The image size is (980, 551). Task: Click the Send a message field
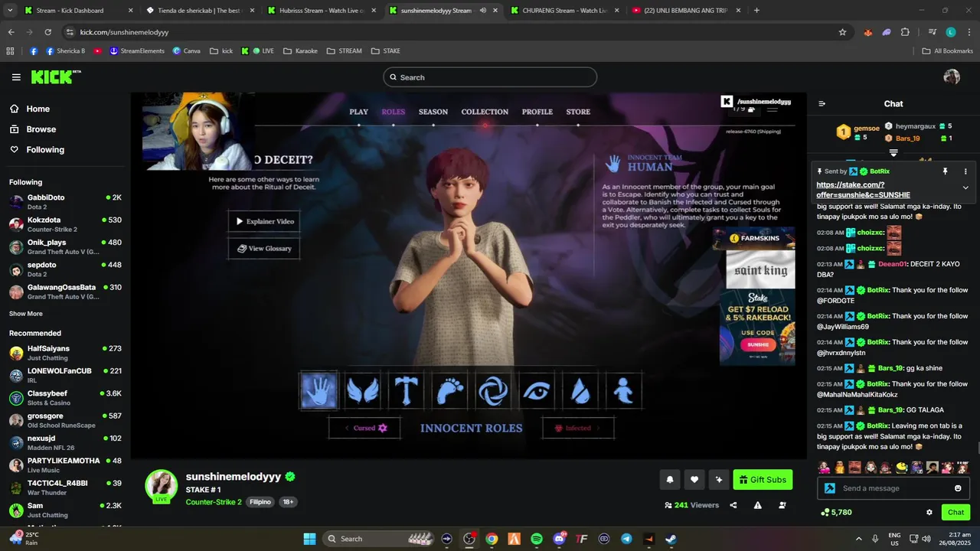pos(893,488)
